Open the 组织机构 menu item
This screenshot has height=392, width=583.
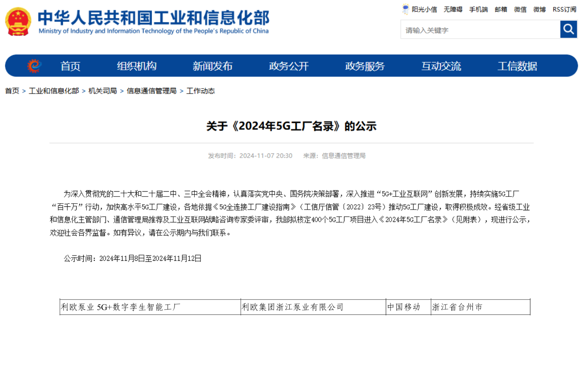[137, 66]
